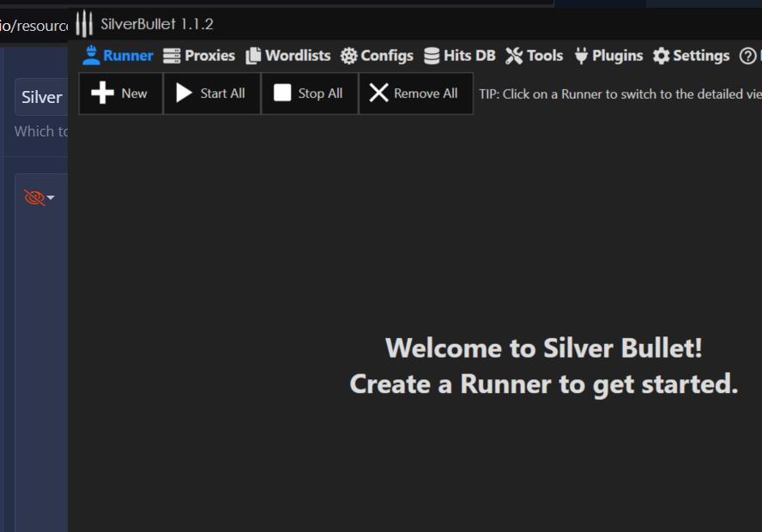Click the Settings gear icon
This screenshot has height=532, width=762.
tap(659, 55)
